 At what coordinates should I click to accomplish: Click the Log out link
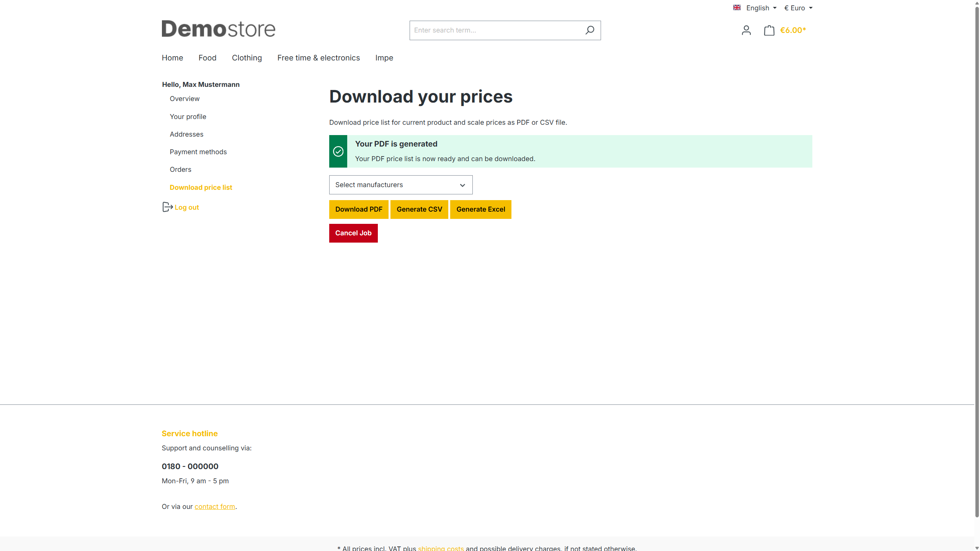pos(187,207)
